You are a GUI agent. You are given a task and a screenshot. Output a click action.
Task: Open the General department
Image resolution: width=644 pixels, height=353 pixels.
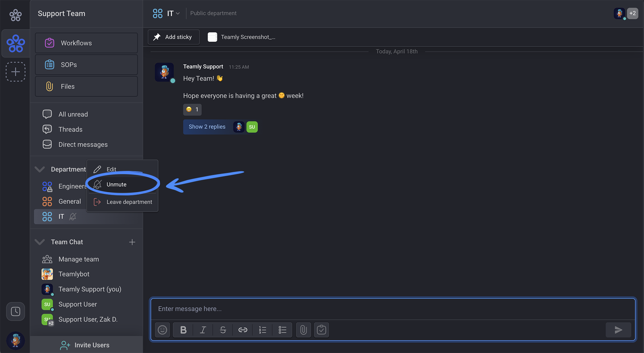[x=61, y=201]
